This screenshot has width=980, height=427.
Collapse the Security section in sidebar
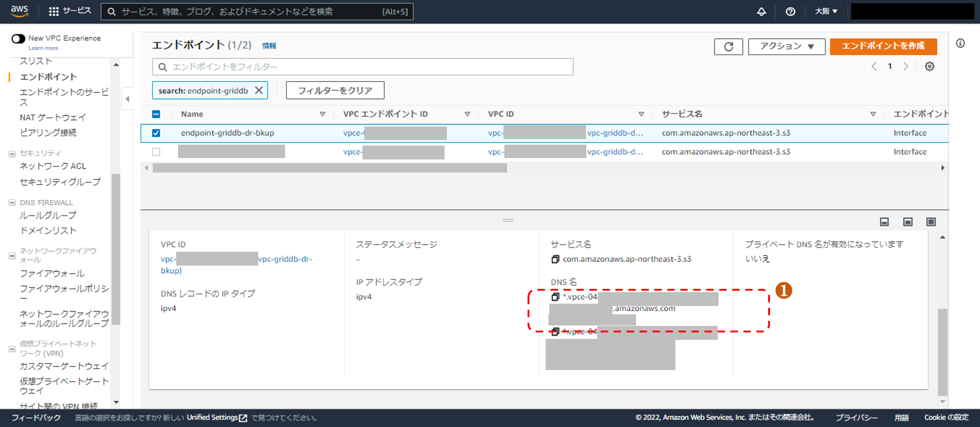click(x=13, y=154)
